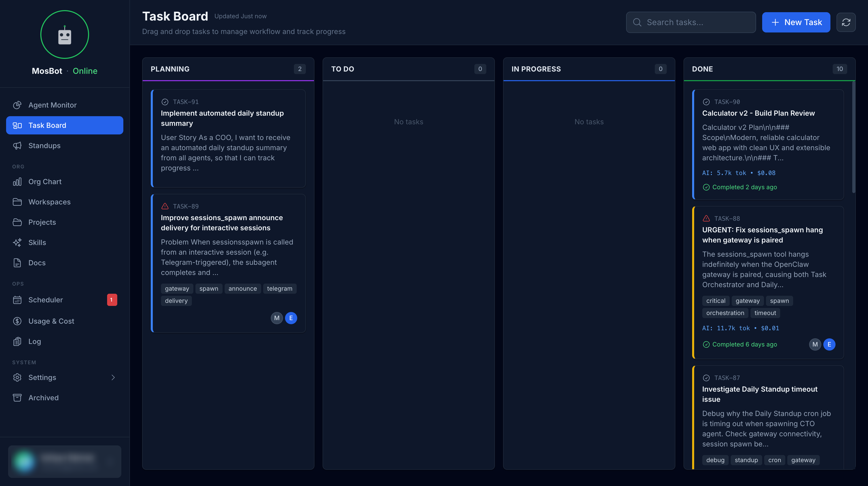
Task: Click the red warning icon on TASK-89
Action: point(165,206)
